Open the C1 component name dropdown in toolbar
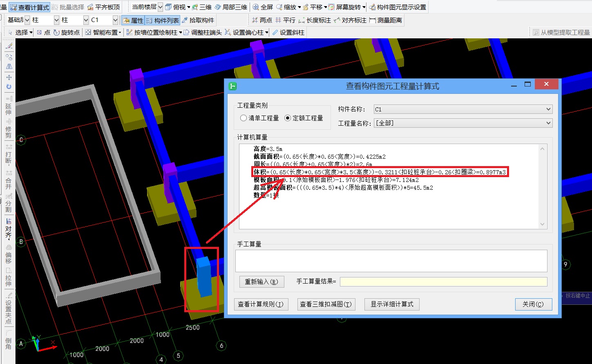The height and width of the screenshot is (364, 592). coord(115,20)
